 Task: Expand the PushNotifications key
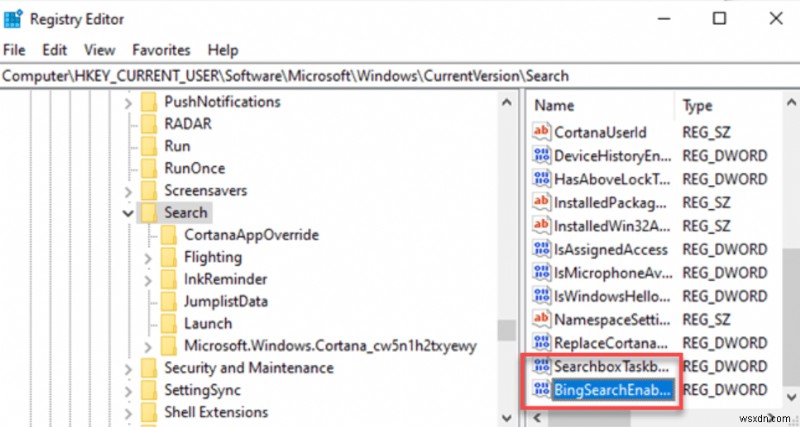(x=128, y=104)
